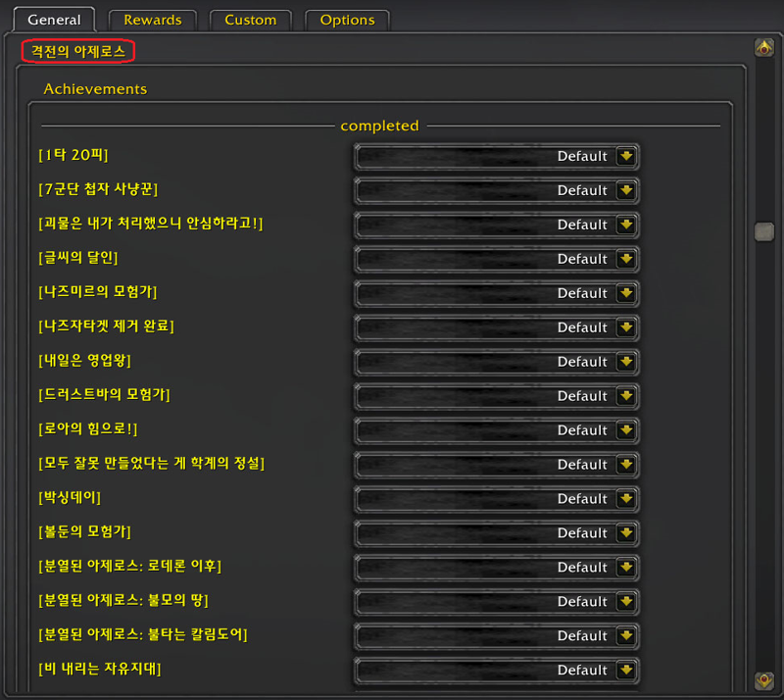Open the Custom tab
784x700 pixels.
coord(251,20)
